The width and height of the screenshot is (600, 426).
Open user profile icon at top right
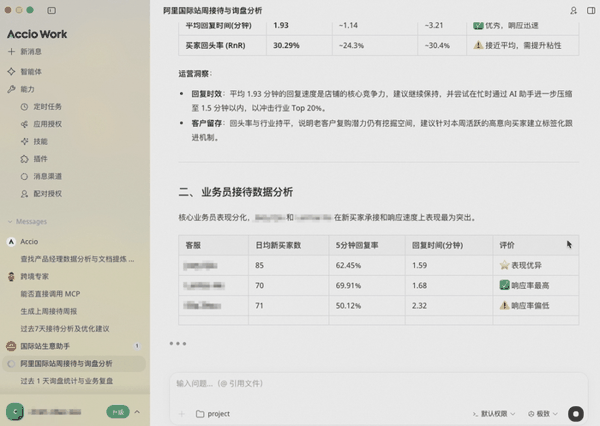coord(572,10)
